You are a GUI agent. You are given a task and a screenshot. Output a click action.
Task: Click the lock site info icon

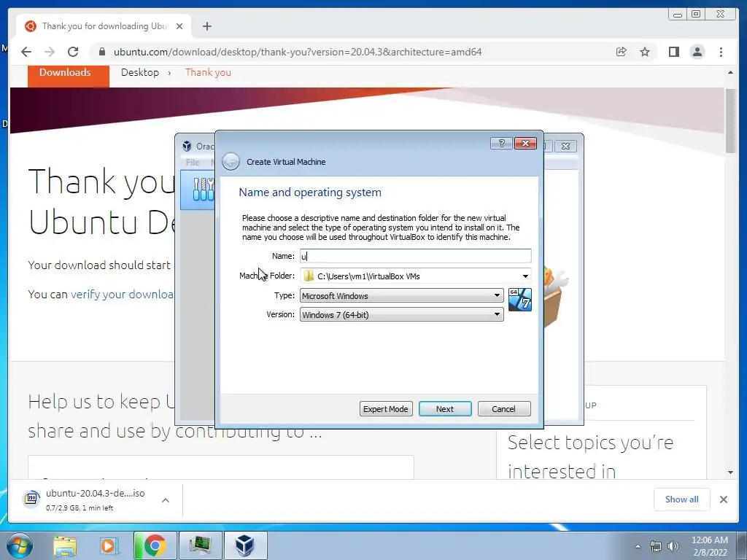pos(102,52)
